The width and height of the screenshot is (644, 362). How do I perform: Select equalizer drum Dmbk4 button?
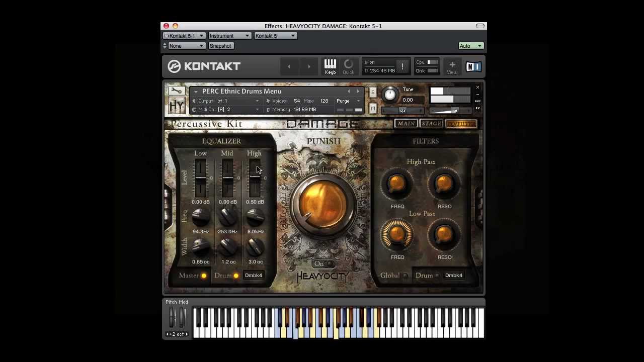coord(254,275)
